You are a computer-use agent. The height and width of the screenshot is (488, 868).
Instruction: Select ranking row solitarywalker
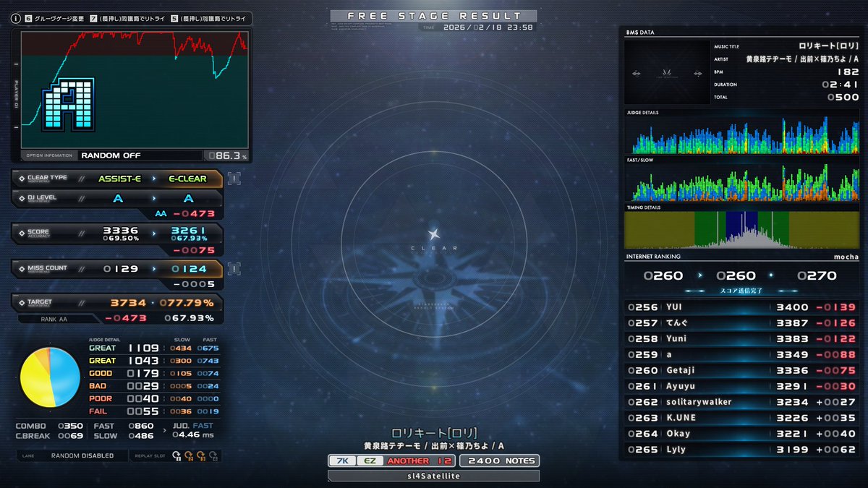pos(742,402)
